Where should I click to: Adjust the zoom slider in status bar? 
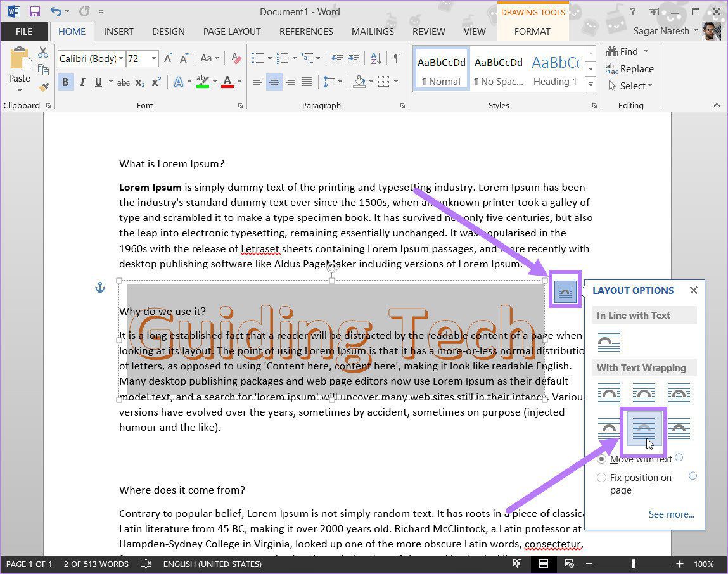[634, 564]
